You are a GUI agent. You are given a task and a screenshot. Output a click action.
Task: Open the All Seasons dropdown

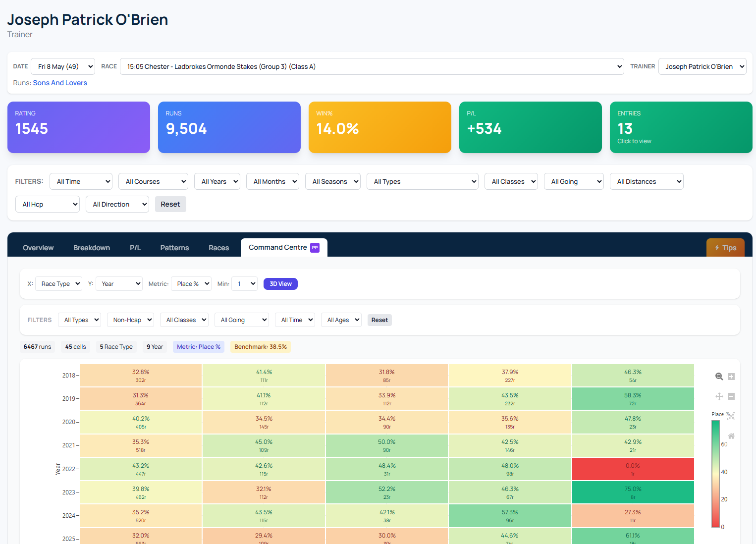coord(333,181)
